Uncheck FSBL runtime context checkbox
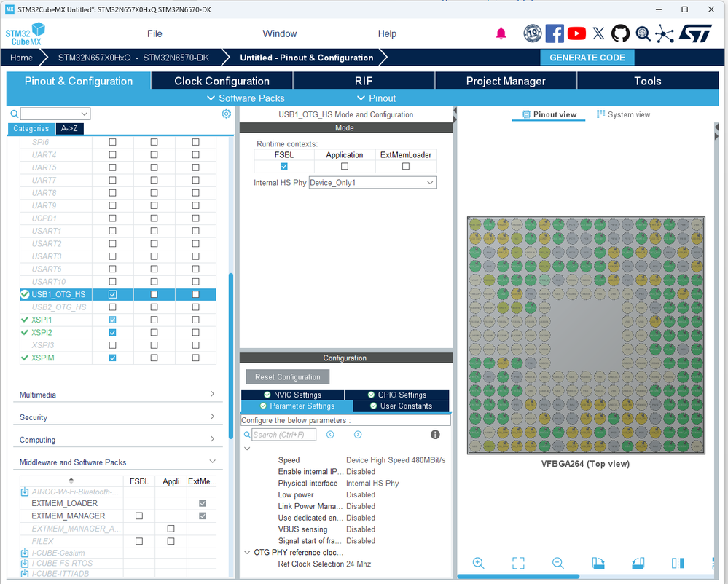 coord(284,166)
